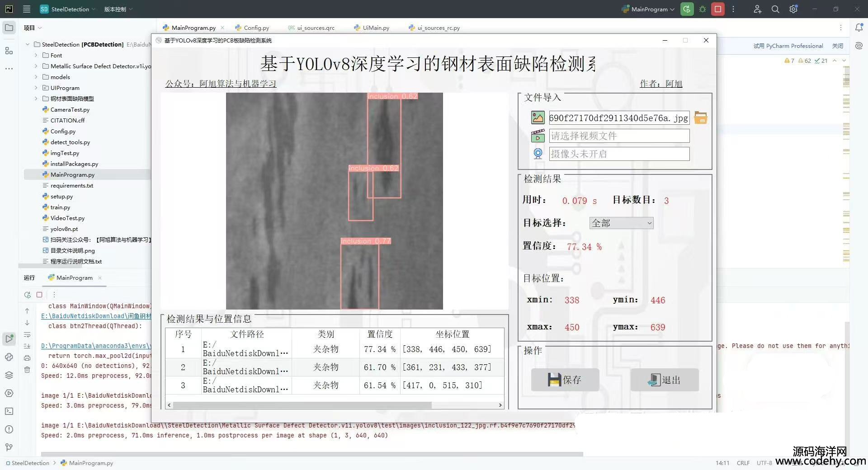This screenshot has width=868, height=470.
Task: Switch to the Config.py editor tab
Action: pos(252,28)
